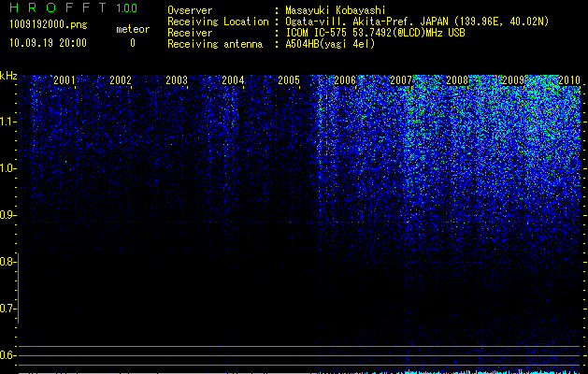The image size is (588, 374).
Task: Click the 2005 time marker
Action: click(289, 80)
